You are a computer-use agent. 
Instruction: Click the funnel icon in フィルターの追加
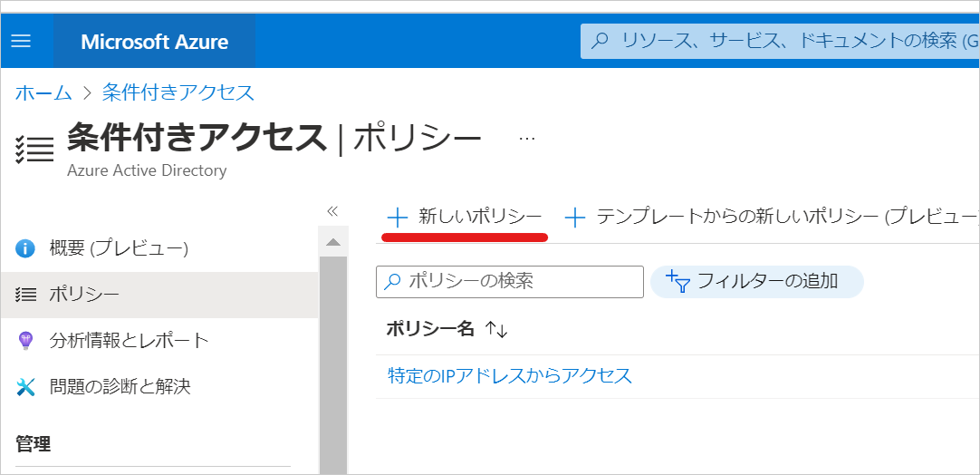click(x=678, y=282)
